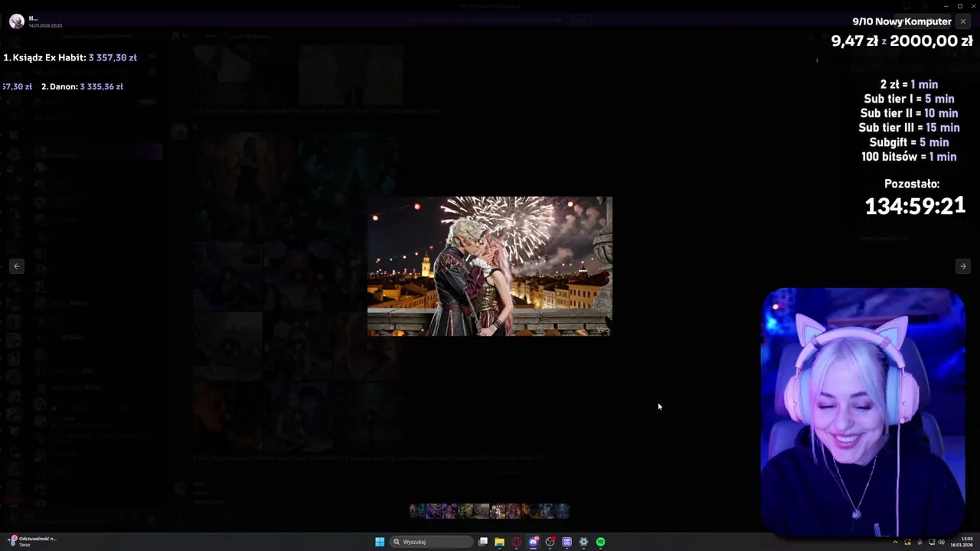Click the sync tray icon with orange dot
Viewport: 980px width, 551px height.
[907, 542]
